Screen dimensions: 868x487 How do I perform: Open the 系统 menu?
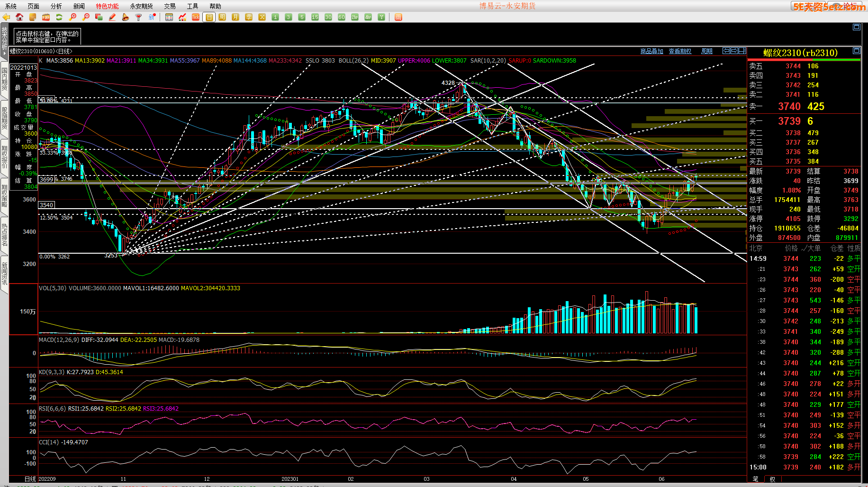tap(11, 6)
